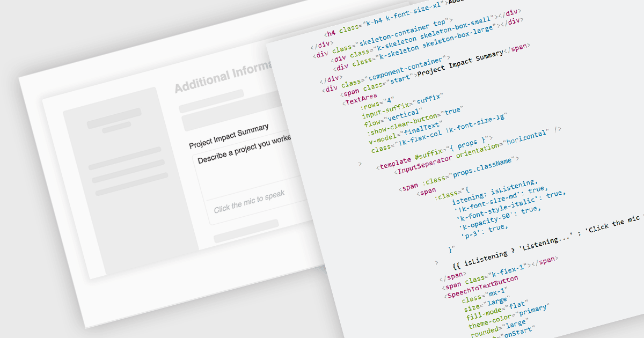Click the fill-mode="flat" attribute line

pyautogui.click(x=497, y=311)
